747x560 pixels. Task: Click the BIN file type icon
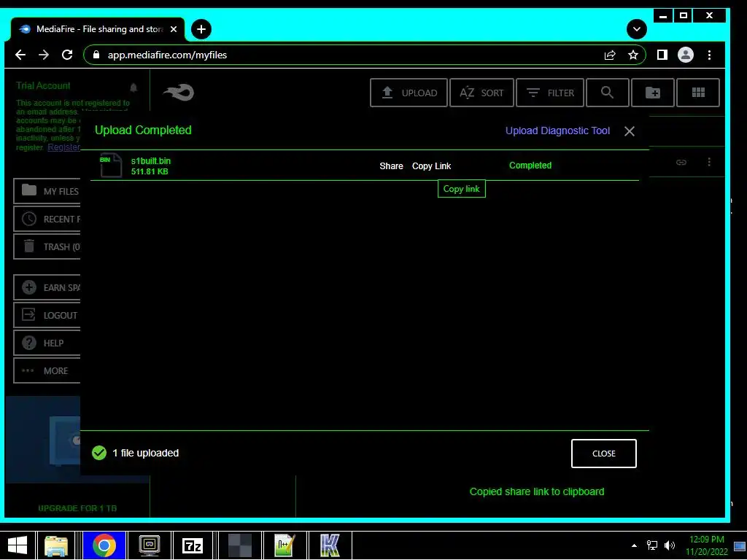point(111,166)
